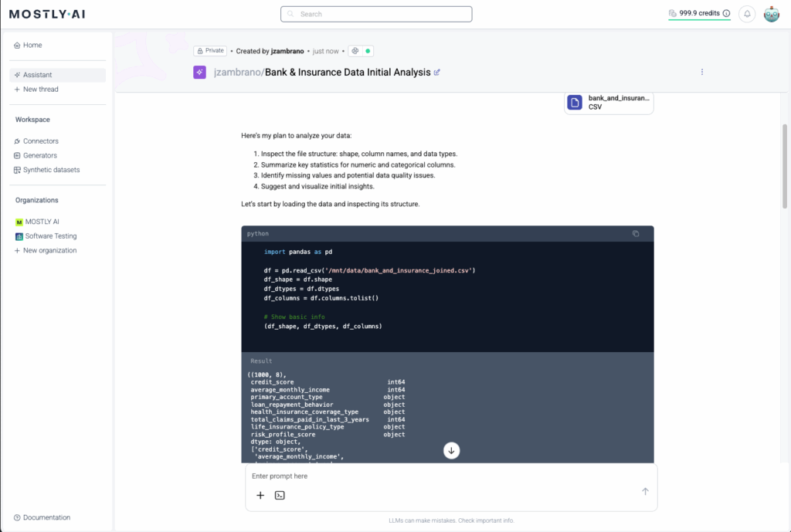Click 'Inspect the file structure' plan item
Image resolution: width=791 pixels, height=532 pixels.
(x=358, y=154)
